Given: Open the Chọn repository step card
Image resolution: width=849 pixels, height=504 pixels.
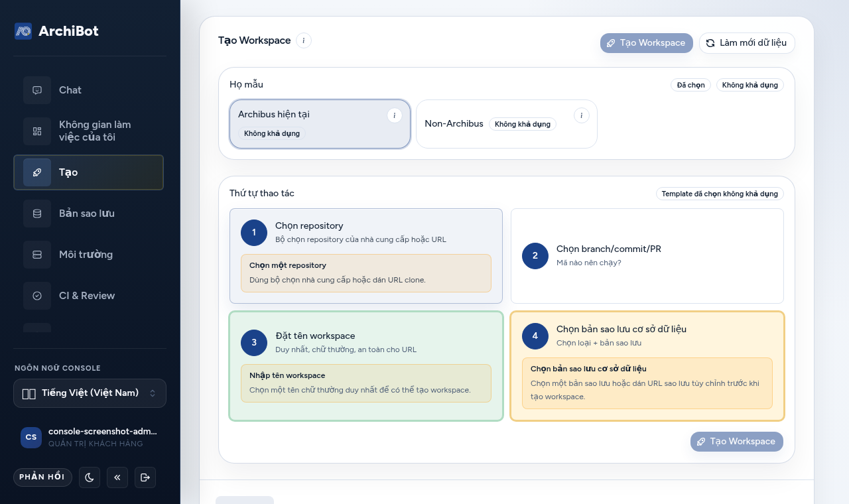Looking at the screenshot, I should [x=366, y=256].
